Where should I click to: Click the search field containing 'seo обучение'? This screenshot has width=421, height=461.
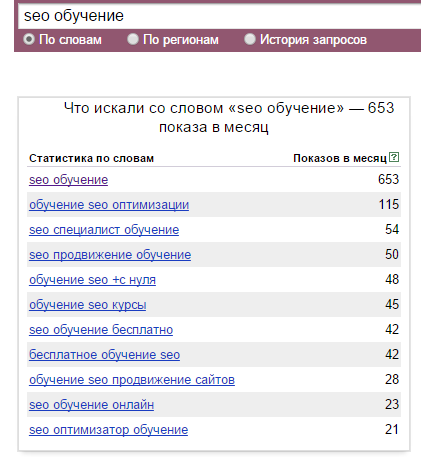click(220, 16)
